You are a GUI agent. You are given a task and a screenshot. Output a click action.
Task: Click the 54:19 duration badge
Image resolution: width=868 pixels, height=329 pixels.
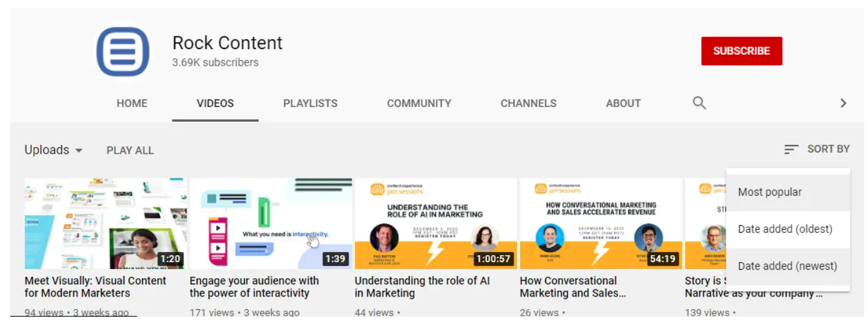pos(663,259)
